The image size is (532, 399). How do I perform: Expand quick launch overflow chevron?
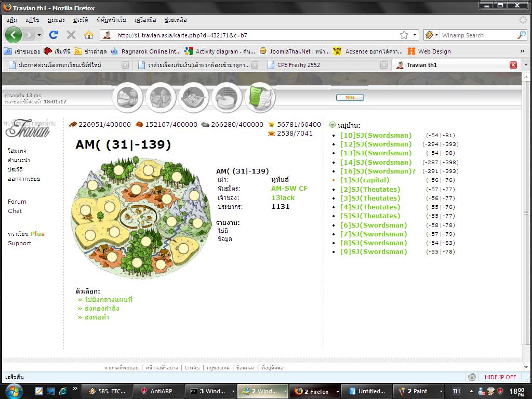(x=75, y=389)
